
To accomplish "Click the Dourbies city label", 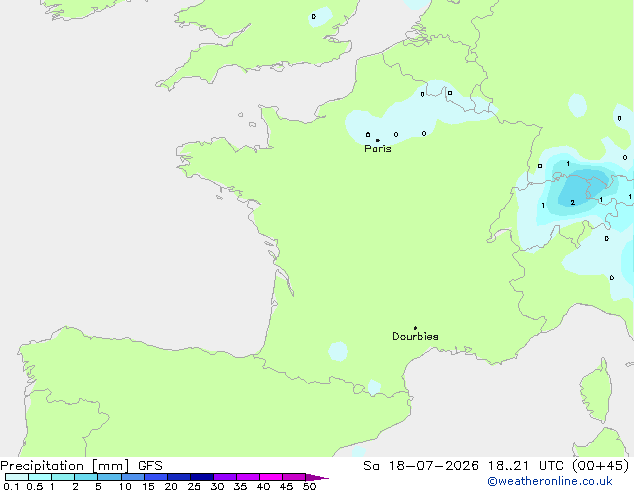I will point(415,336).
